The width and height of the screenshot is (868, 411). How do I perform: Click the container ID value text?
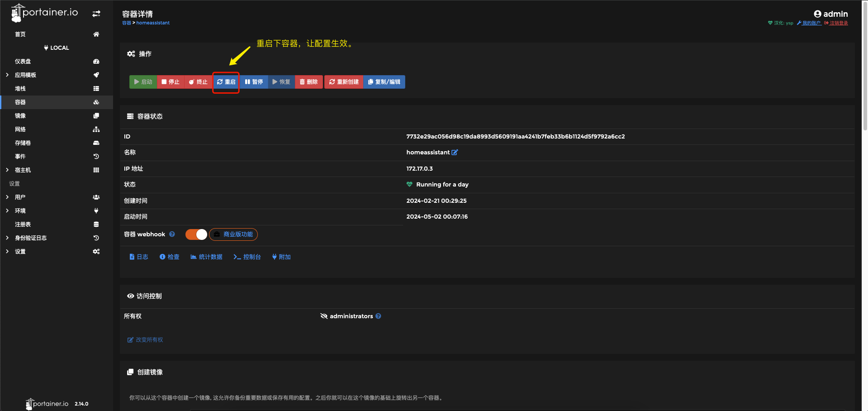(516, 137)
